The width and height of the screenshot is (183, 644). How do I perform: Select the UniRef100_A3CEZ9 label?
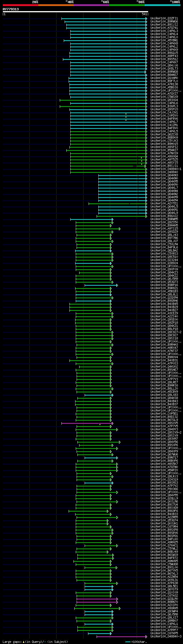(164, 313)
